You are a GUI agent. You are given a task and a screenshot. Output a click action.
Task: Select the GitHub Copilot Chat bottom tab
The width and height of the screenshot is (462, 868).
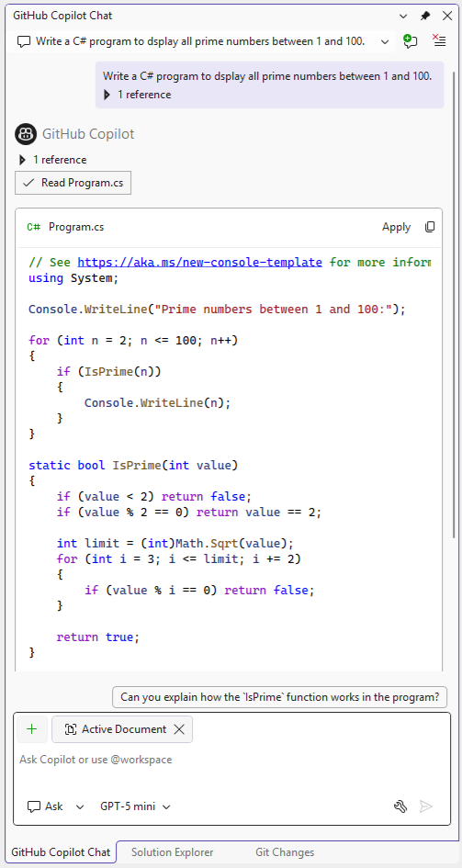61,852
